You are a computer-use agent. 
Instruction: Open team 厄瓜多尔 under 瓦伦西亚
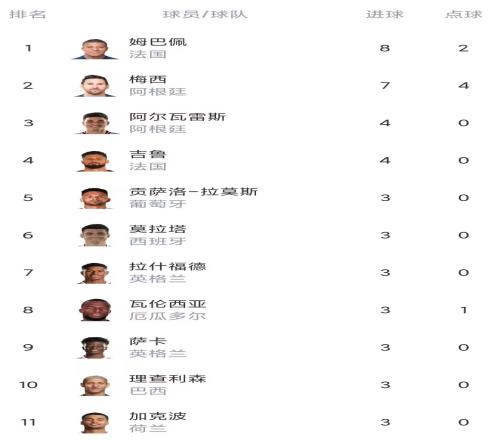[x=168, y=316]
